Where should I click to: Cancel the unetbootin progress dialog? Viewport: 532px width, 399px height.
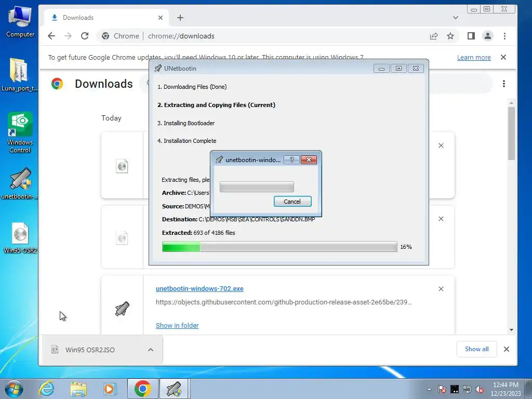coord(292,202)
